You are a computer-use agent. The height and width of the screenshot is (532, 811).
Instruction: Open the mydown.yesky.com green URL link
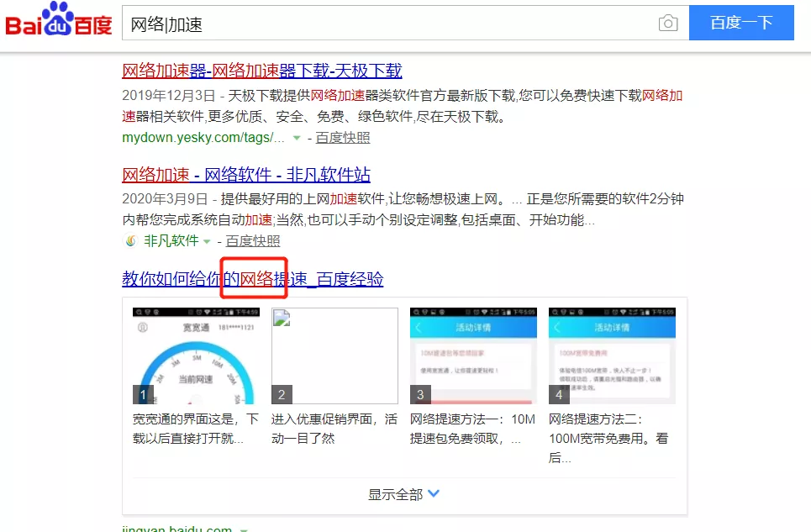point(203,138)
